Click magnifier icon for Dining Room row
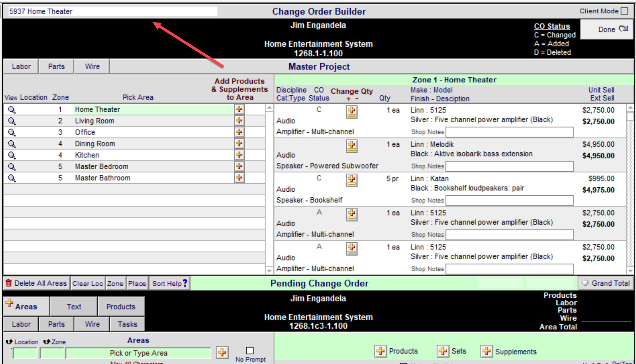The image size is (636, 364). click(12, 144)
